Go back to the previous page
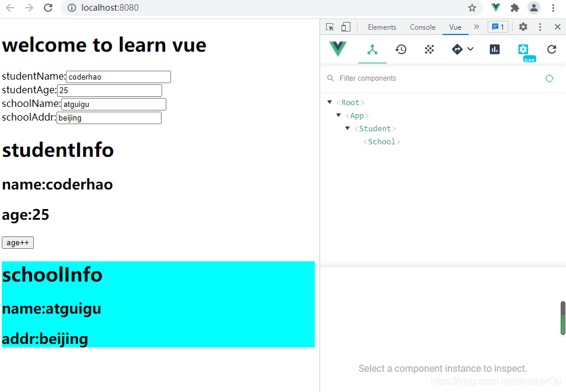Viewport: 566px width, 392px height. click(10, 8)
